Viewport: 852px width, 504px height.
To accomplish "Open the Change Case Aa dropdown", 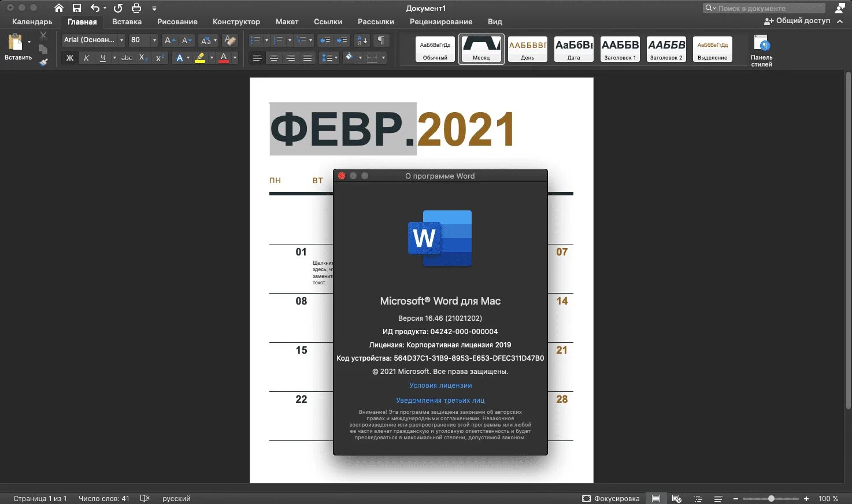I will pyautogui.click(x=208, y=40).
